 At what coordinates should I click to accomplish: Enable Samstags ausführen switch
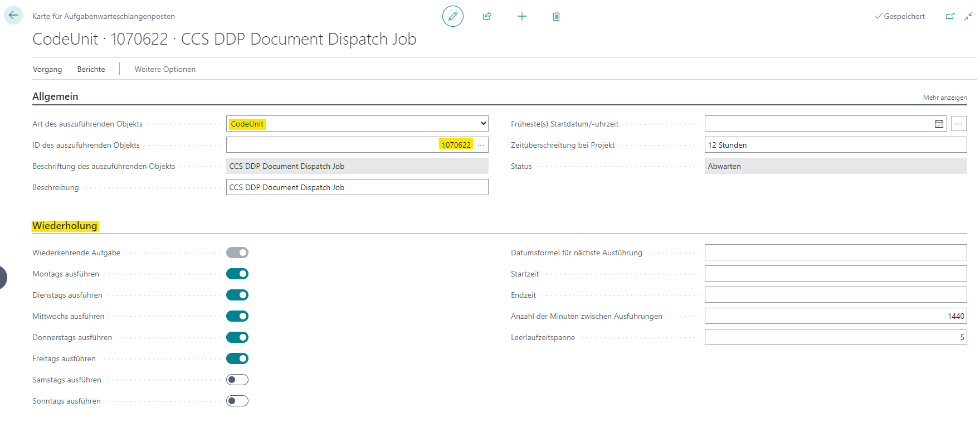[x=237, y=380]
